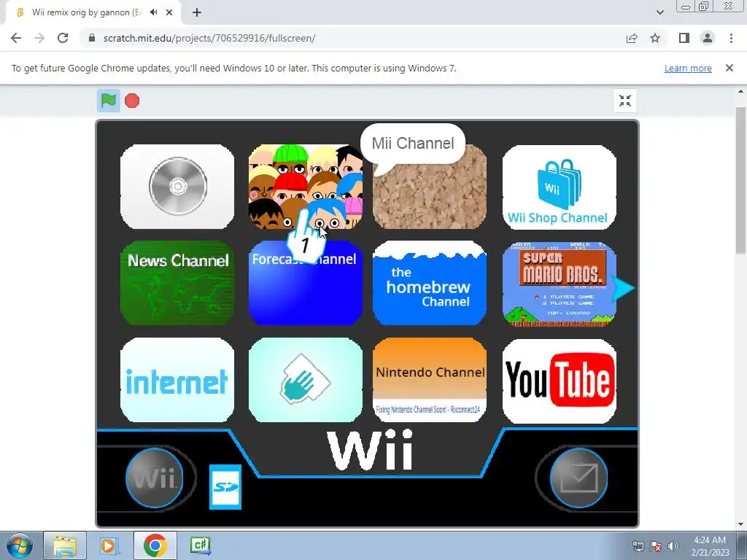Launch the News Channel tile
Screen dimensions: 747x560
pos(177,283)
